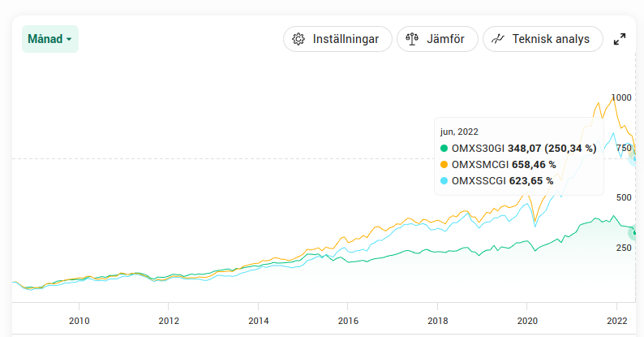Click the gear icon in Inställningar
The image size is (644, 337).
298,39
